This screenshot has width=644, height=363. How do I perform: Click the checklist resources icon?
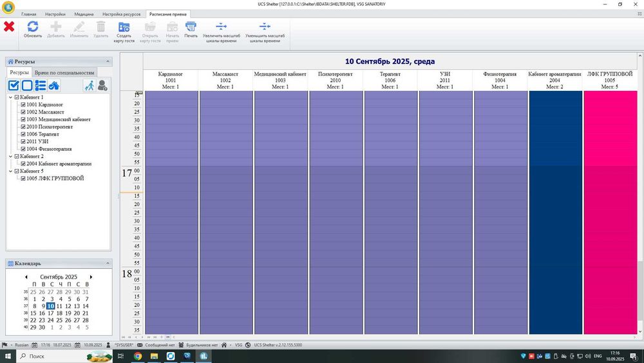coord(40,86)
